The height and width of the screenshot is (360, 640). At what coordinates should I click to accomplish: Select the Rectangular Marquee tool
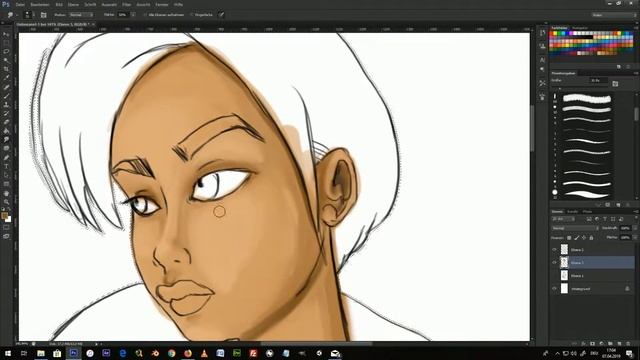point(6,43)
